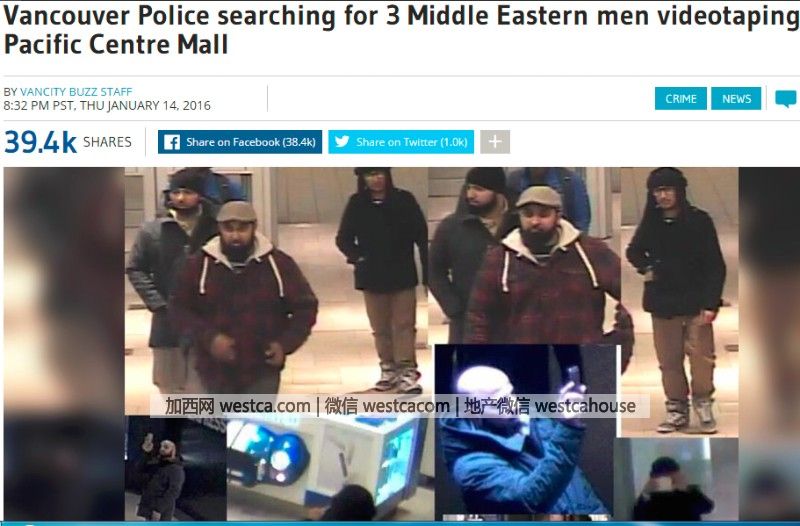Click the Share on Twitter (1.0k) label

[412, 142]
